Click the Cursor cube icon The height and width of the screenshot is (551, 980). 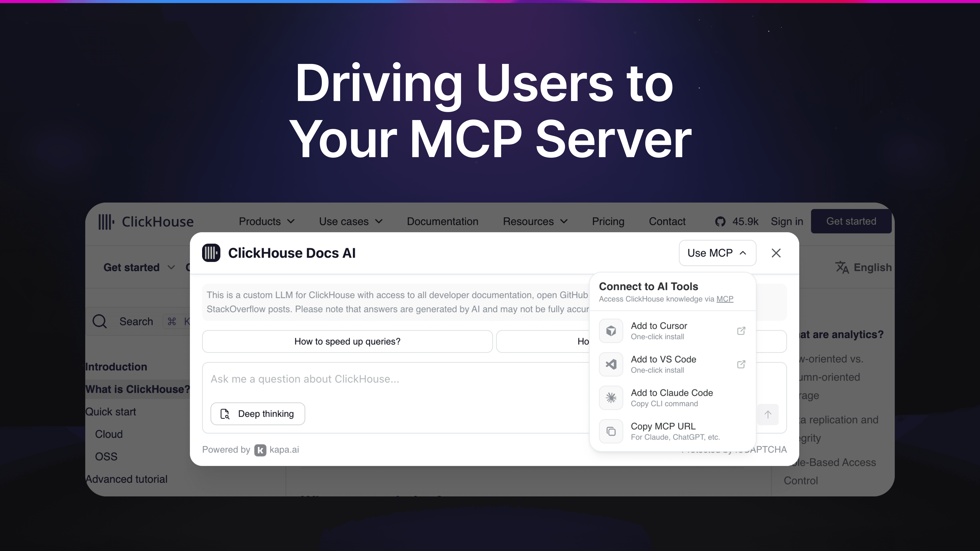coord(611,331)
